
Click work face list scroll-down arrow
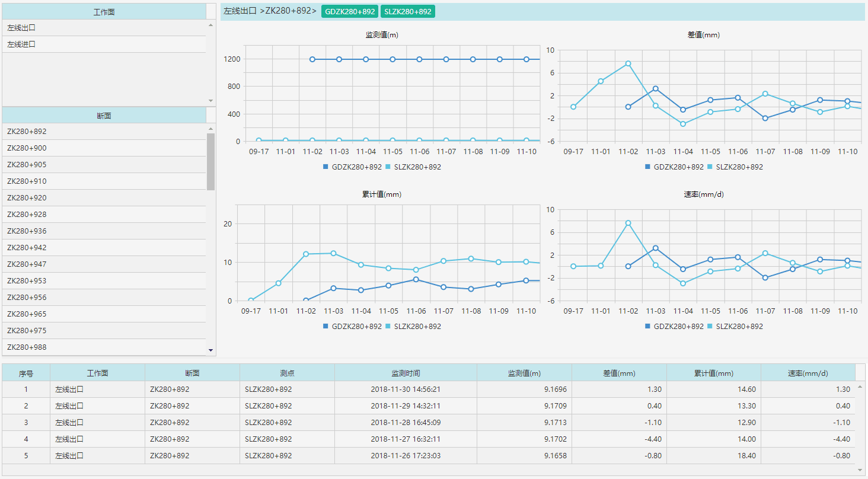[x=210, y=101]
